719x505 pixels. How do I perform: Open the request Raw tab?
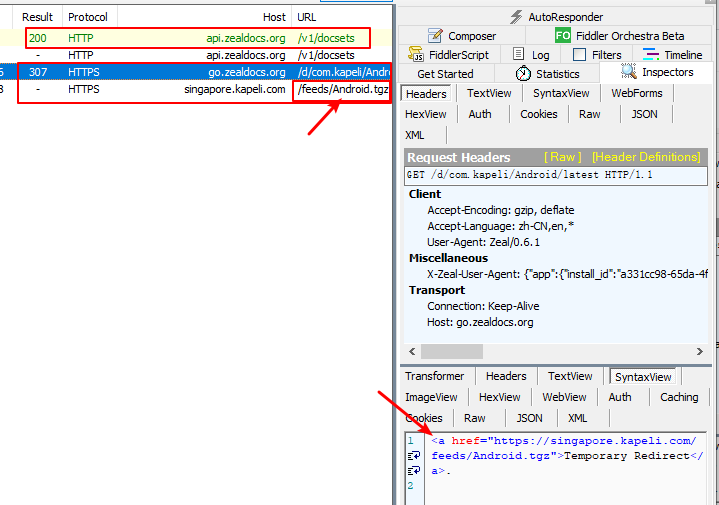pos(590,114)
